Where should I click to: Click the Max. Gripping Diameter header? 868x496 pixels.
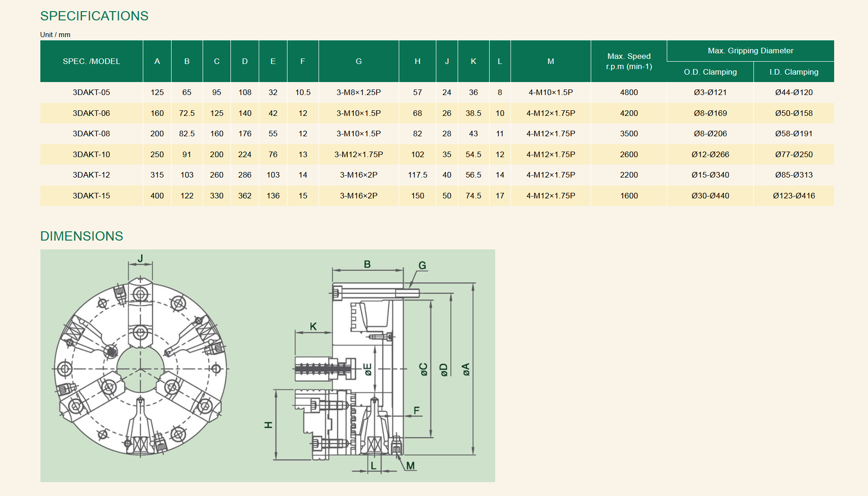750,51
